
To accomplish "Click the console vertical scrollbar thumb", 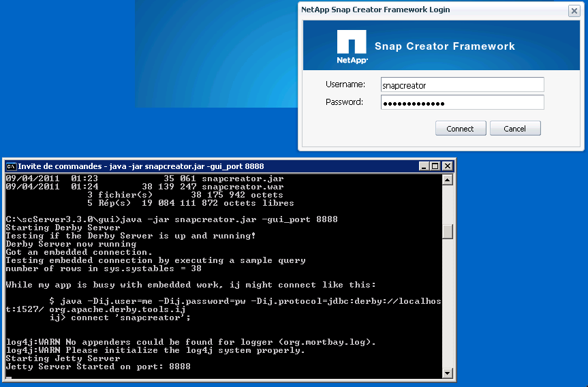I will tap(447, 232).
